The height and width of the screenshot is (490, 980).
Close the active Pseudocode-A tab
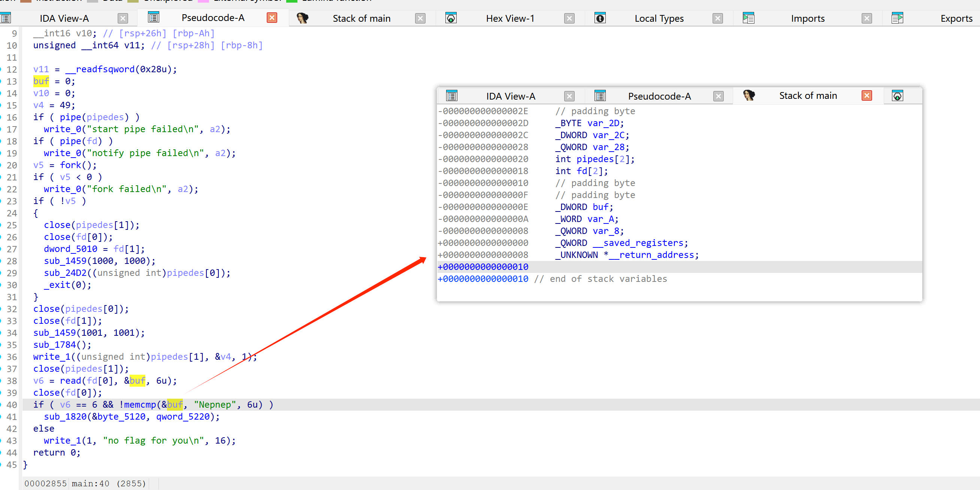(x=272, y=18)
